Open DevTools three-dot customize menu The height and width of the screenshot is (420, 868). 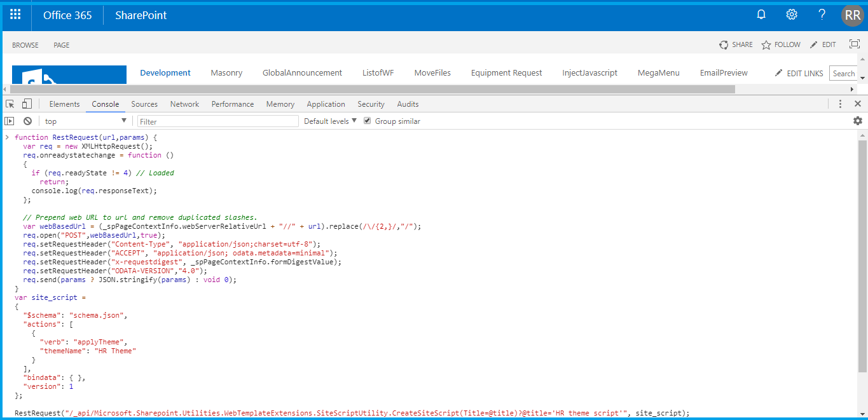(x=840, y=104)
